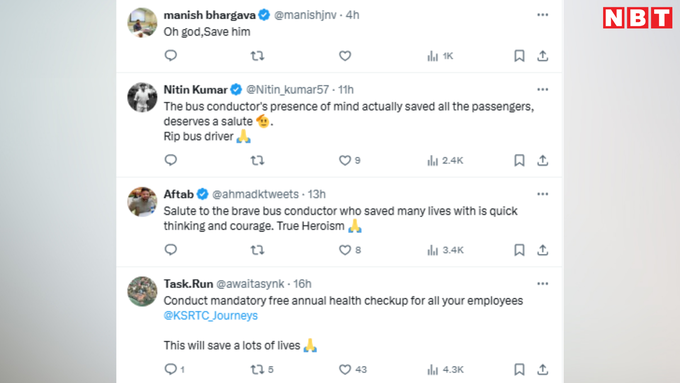The width and height of the screenshot is (680, 383).
Task: Click the NBT logo
Action: 638,18
